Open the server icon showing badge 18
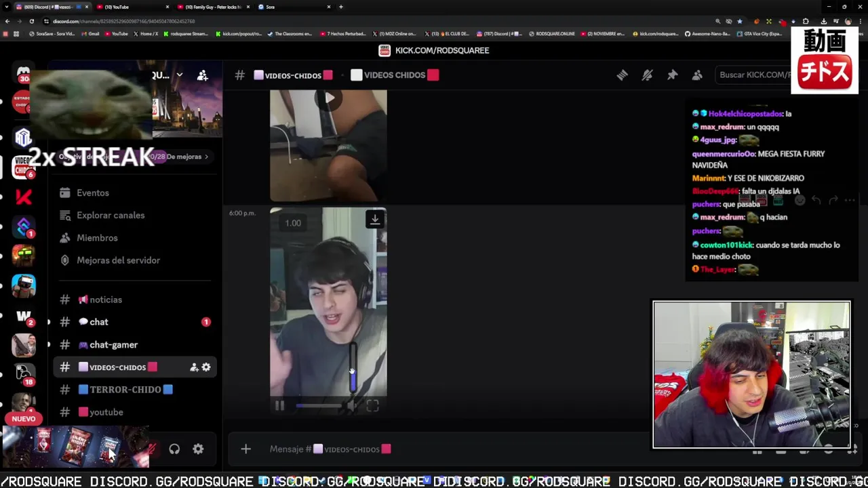Viewport: 868px width, 488px height. [24, 373]
